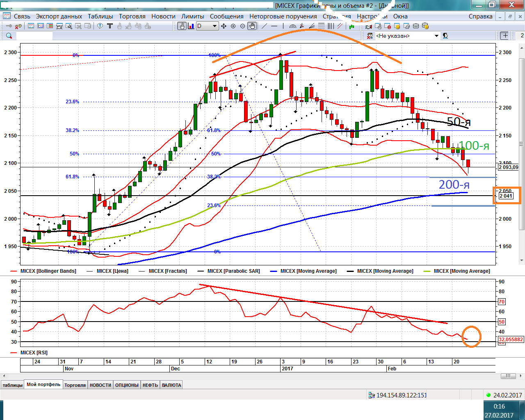Select the red parallel channel lines tool

340,26
